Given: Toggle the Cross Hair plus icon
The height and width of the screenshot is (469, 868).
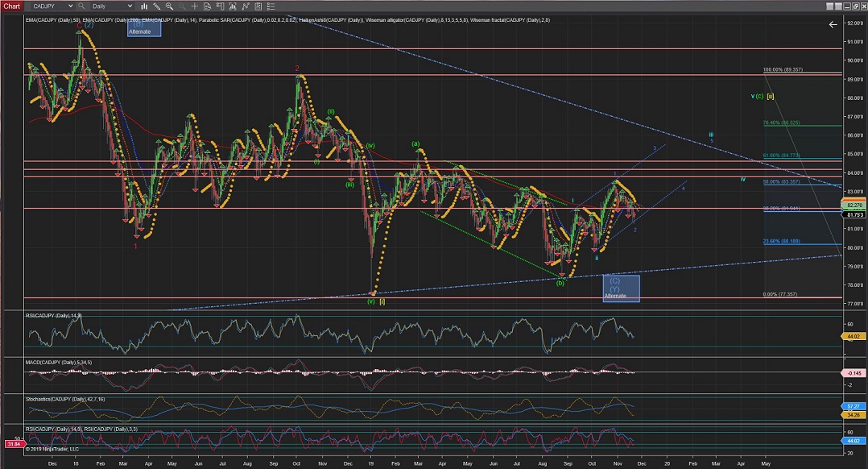Looking at the screenshot, I should click(194, 6).
